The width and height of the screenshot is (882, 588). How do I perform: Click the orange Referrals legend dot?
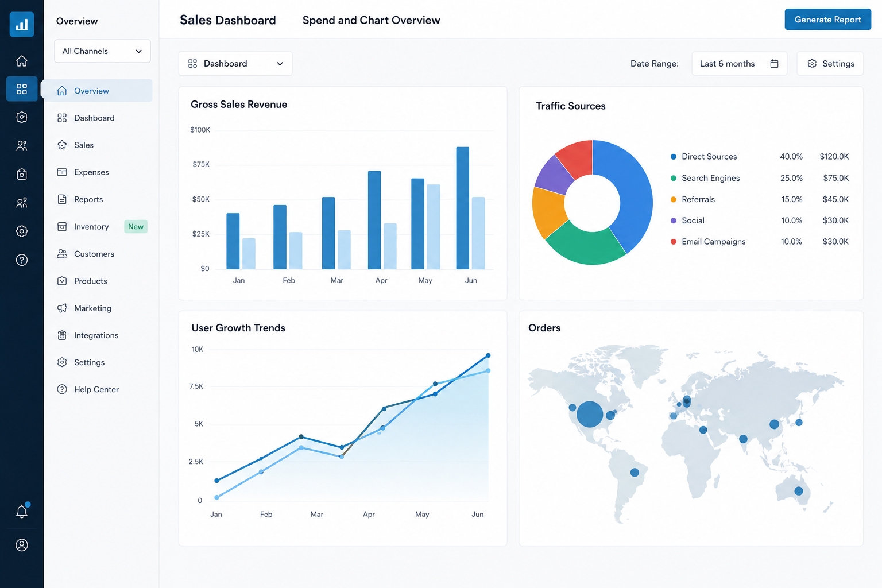pyautogui.click(x=674, y=199)
